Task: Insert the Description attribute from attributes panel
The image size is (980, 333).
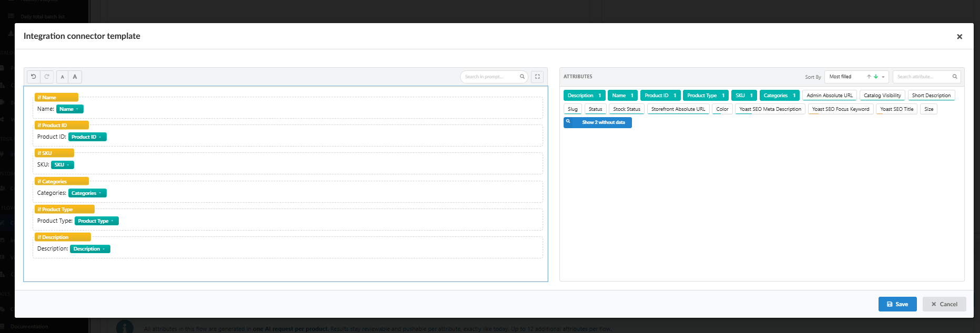Action: coord(584,96)
